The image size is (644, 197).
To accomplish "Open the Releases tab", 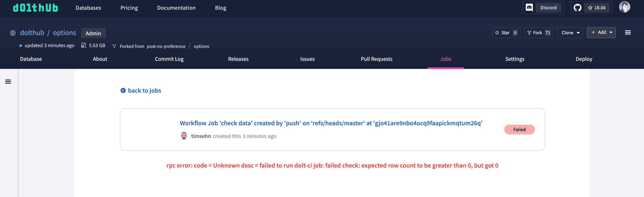I will 238,59.
